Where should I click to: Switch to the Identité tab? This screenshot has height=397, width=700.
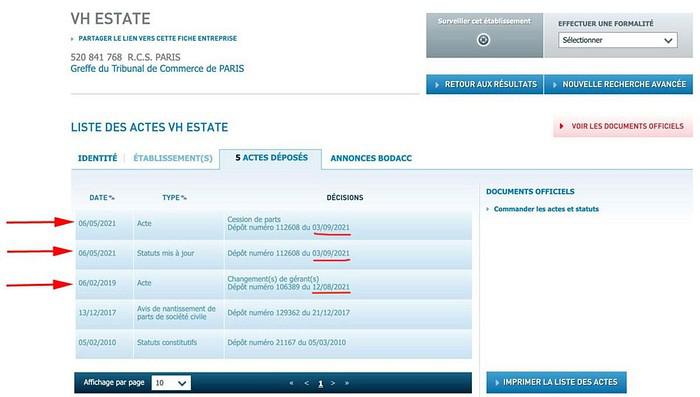click(97, 158)
